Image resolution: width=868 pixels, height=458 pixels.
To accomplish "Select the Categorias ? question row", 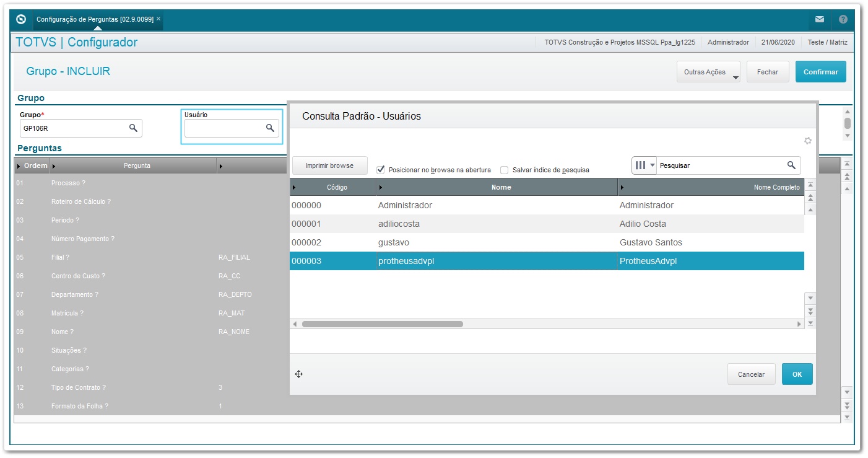I will (150, 369).
